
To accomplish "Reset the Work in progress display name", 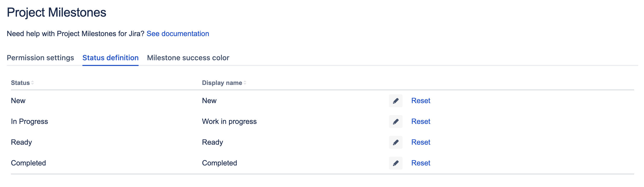I will tap(421, 122).
